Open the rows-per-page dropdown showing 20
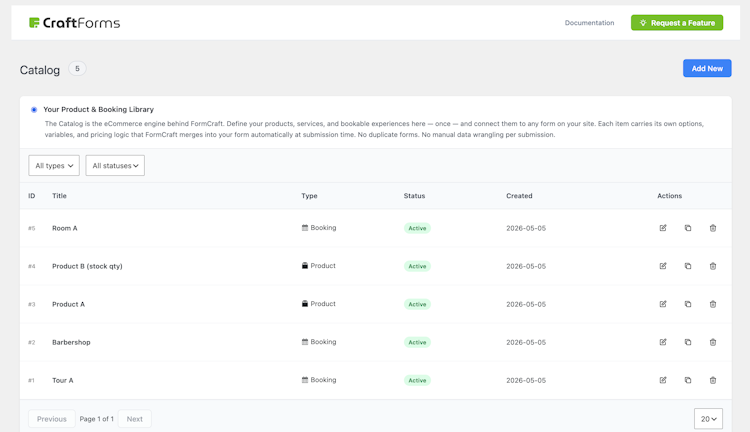750x432 pixels. tap(708, 419)
